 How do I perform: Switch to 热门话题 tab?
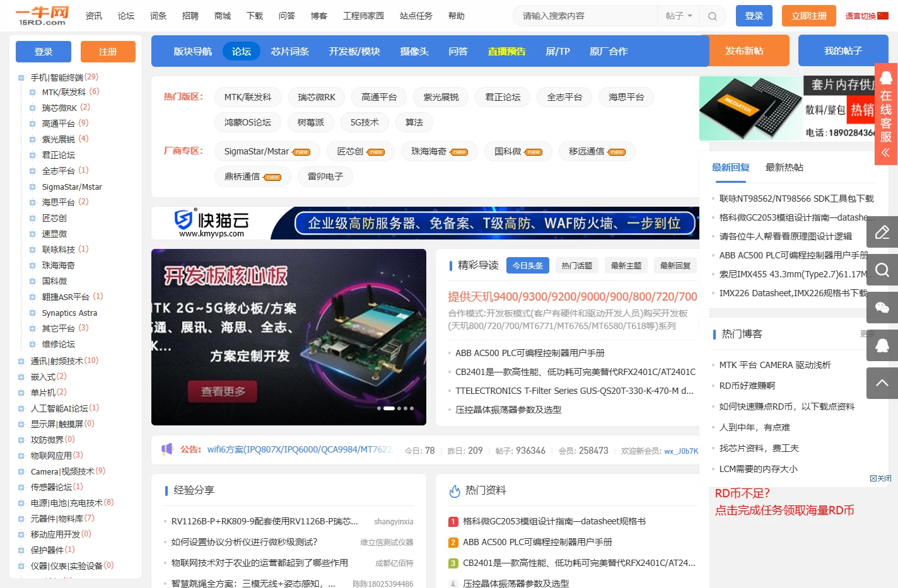[577, 266]
